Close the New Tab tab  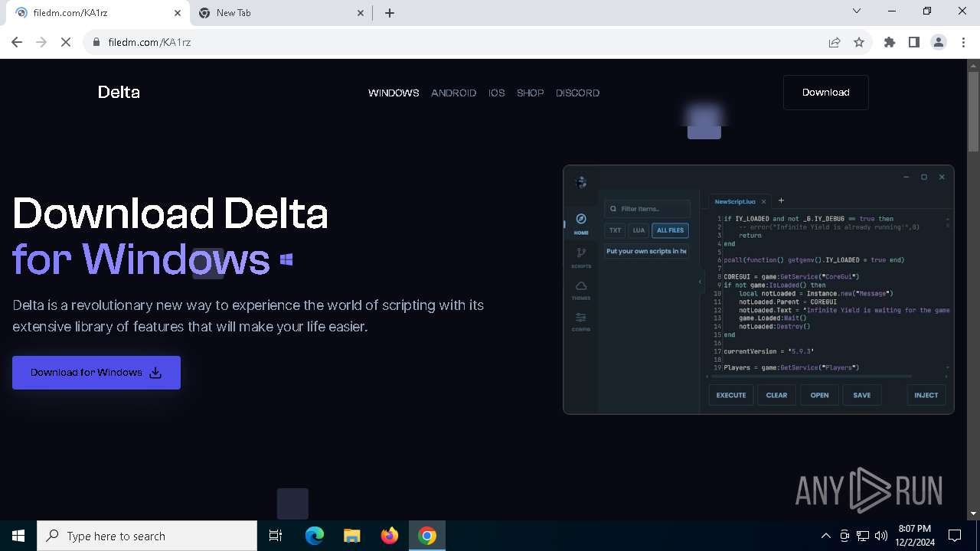click(361, 13)
